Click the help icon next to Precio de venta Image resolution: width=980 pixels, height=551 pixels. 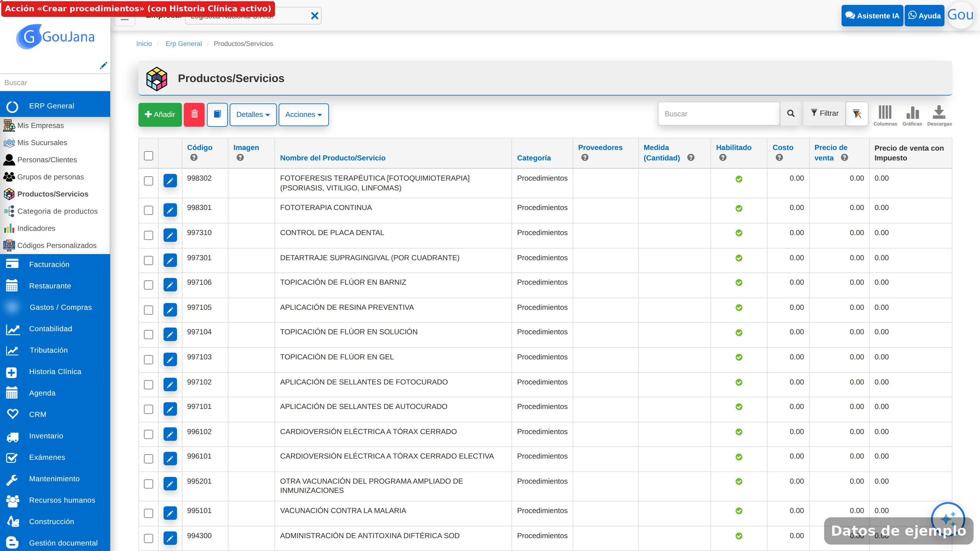(x=844, y=157)
